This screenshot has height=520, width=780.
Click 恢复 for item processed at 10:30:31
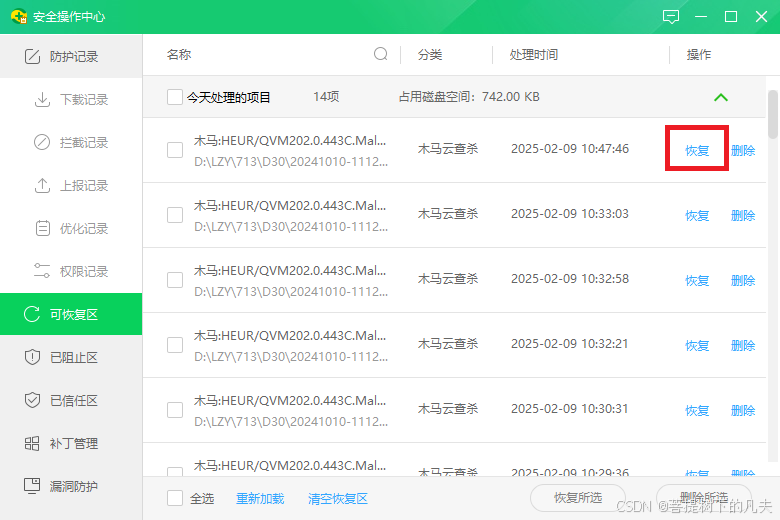pos(697,411)
